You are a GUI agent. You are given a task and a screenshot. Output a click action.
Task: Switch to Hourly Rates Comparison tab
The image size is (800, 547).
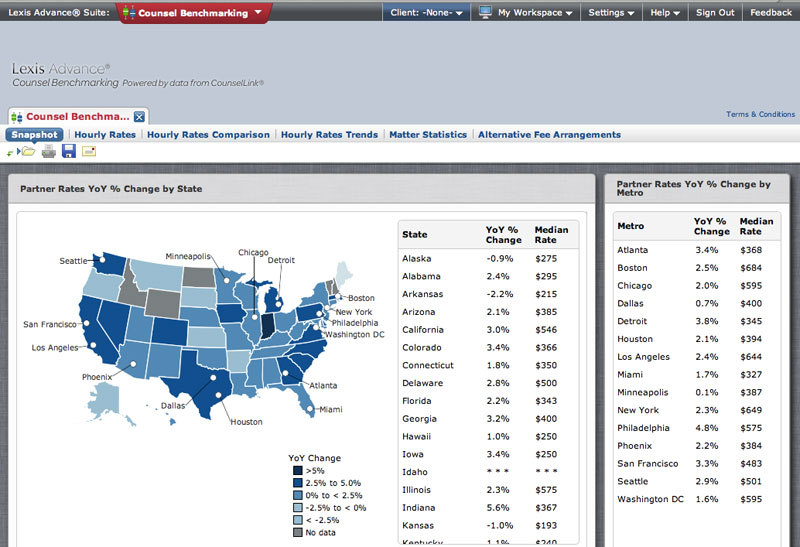(x=208, y=135)
